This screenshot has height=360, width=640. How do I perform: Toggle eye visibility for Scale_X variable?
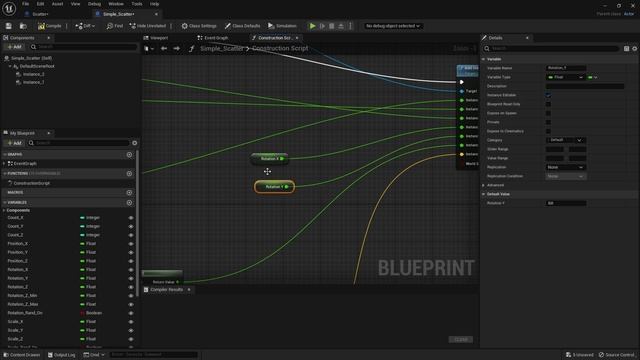pyautogui.click(x=131, y=322)
